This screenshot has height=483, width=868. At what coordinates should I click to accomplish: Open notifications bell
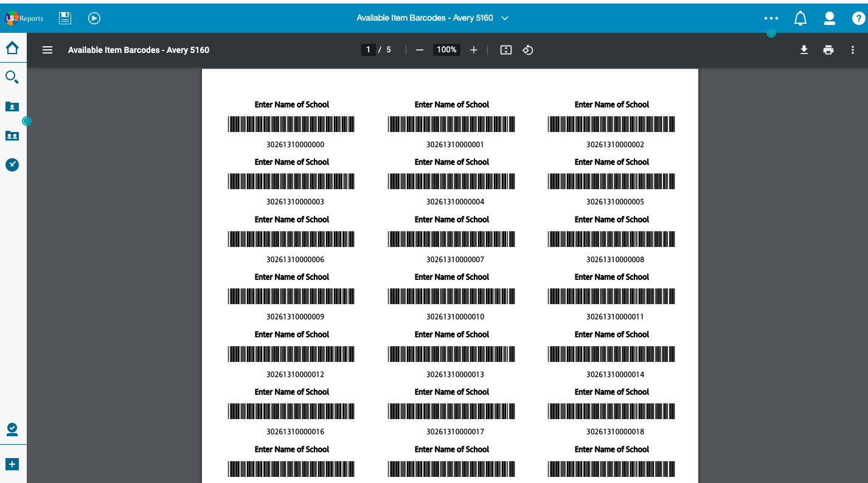800,18
